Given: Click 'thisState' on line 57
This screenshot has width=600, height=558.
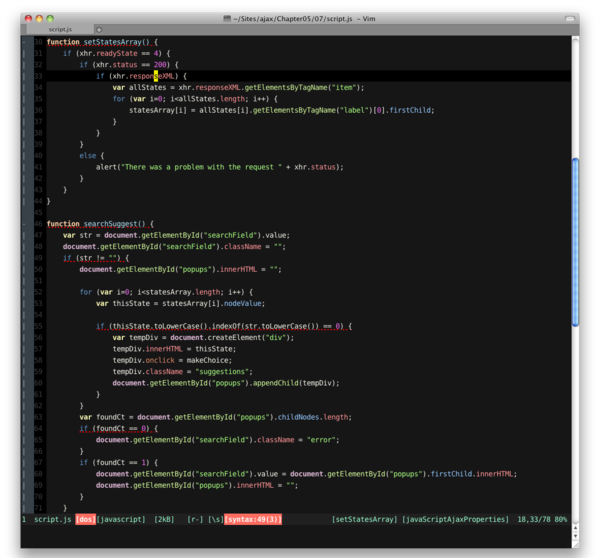Looking at the screenshot, I should click(214, 349).
